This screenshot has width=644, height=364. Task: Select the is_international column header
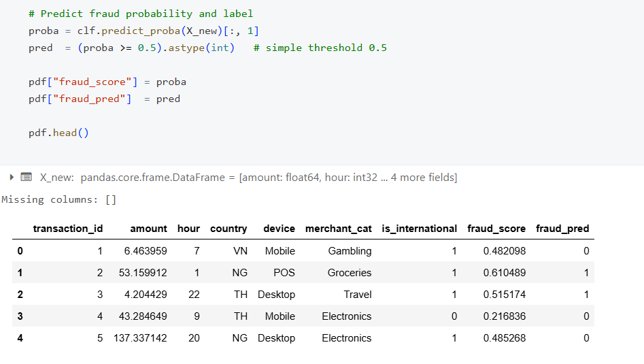coord(419,229)
